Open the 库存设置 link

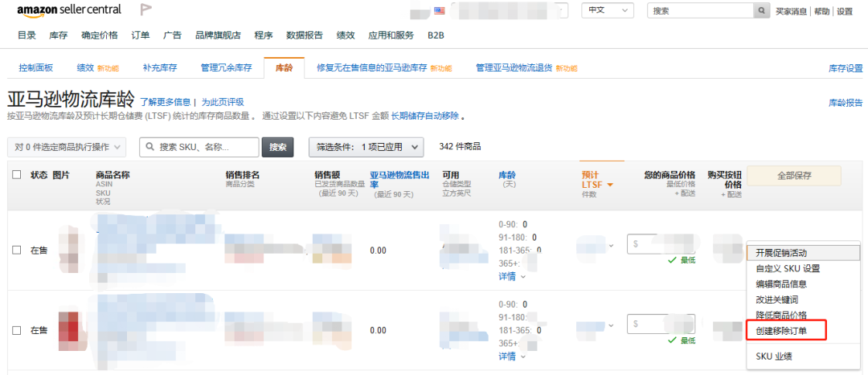pyautogui.click(x=845, y=68)
